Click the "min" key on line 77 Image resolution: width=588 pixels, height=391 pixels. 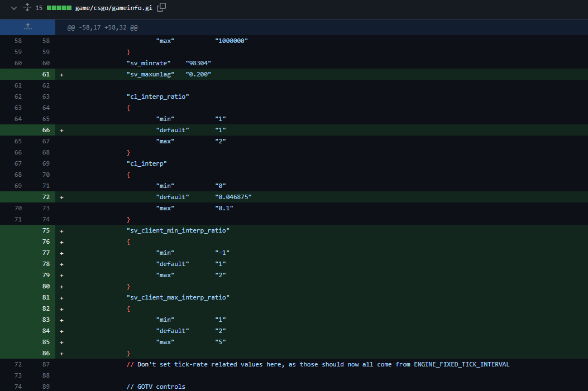[x=165, y=253]
